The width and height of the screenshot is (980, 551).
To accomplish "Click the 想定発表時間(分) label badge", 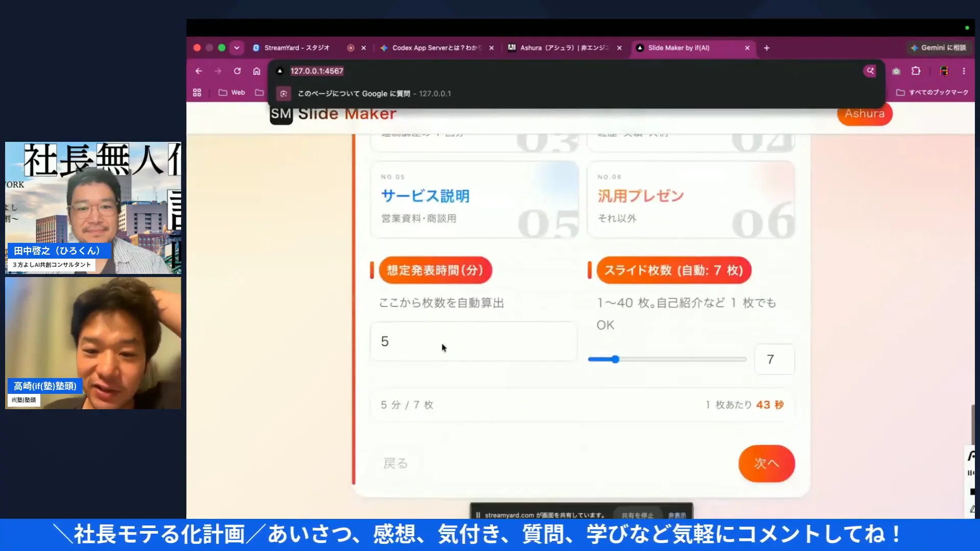I will coord(435,270).
